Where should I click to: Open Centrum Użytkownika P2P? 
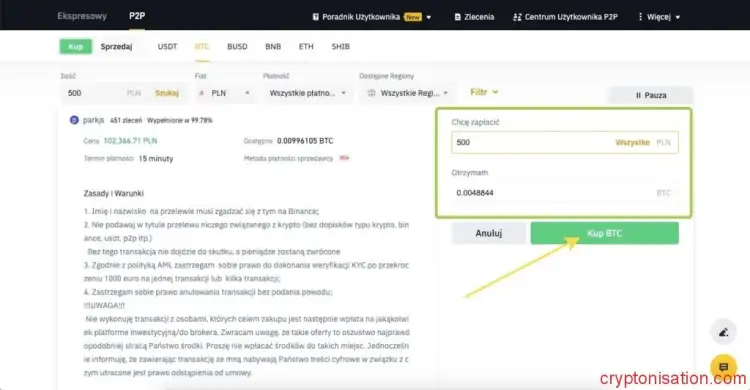(x=565, y=17)
